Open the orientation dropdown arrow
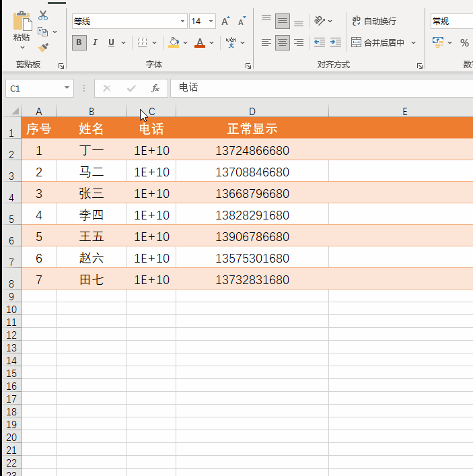The height and width of the screenshot is (476, 473). coord(330,22)
